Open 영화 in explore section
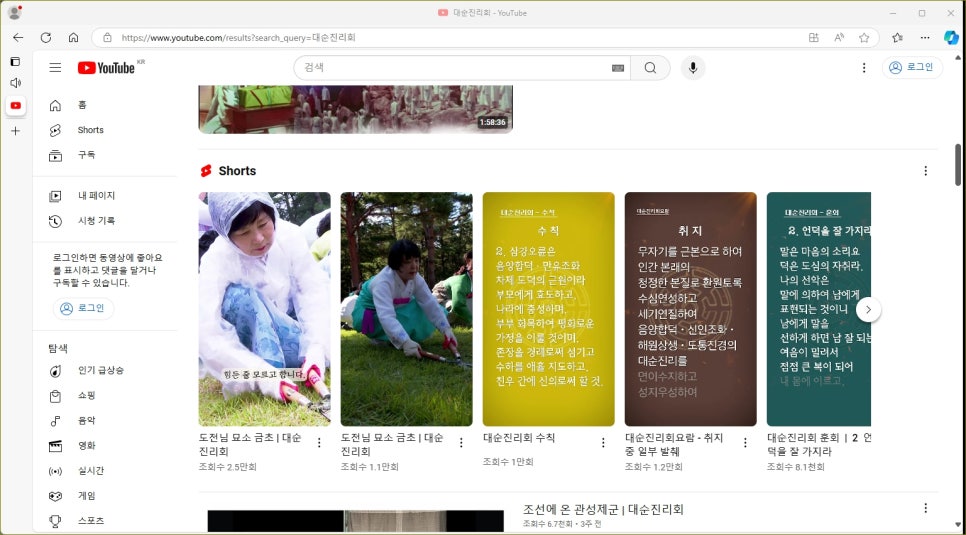 tap(105, 446)
